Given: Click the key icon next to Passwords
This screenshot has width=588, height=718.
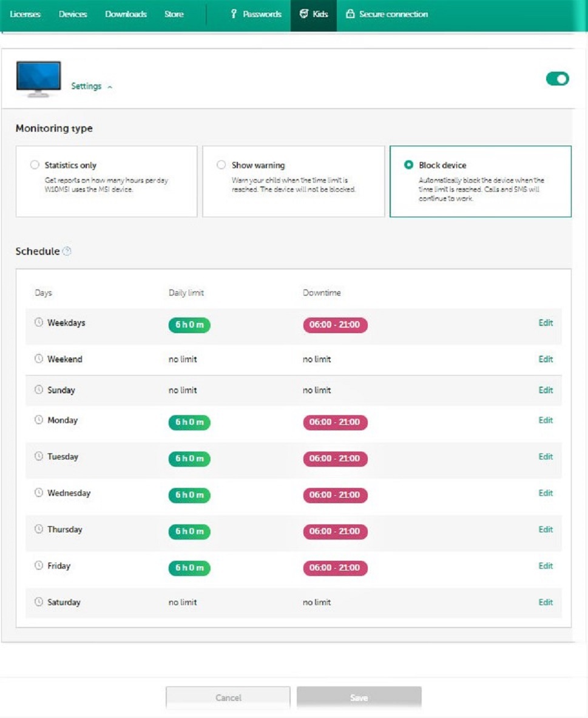Looking at the screenshot, I should 234,14.
